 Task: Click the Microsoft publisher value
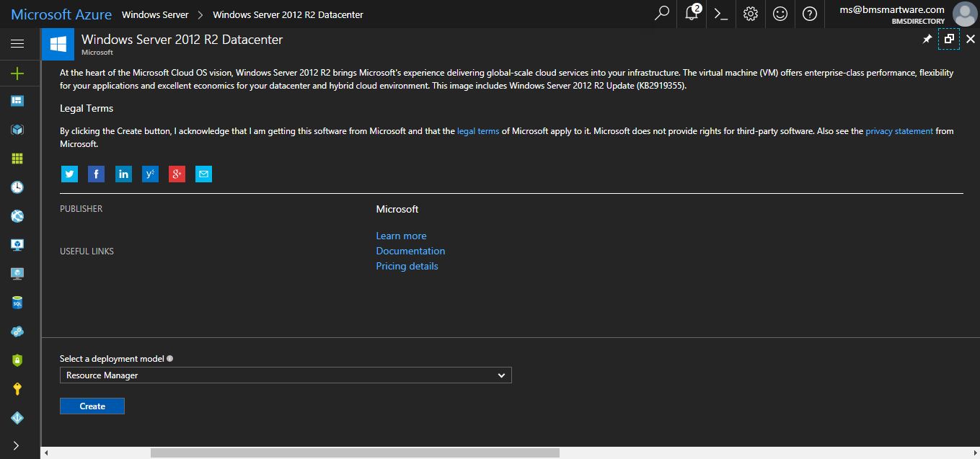(x=397, y=209)
